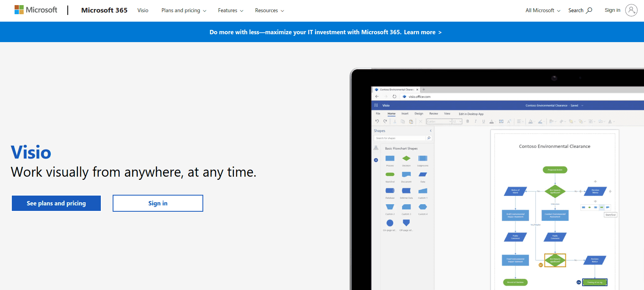
Task: Click the Paste clipboard icon in Visio preview
Action: [x=411, y=122]
